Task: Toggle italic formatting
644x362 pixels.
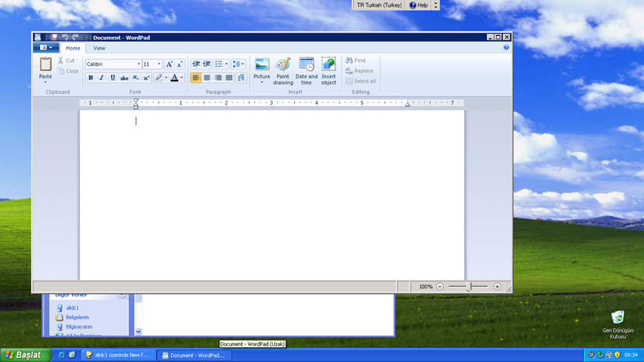Action: point(102,78)
